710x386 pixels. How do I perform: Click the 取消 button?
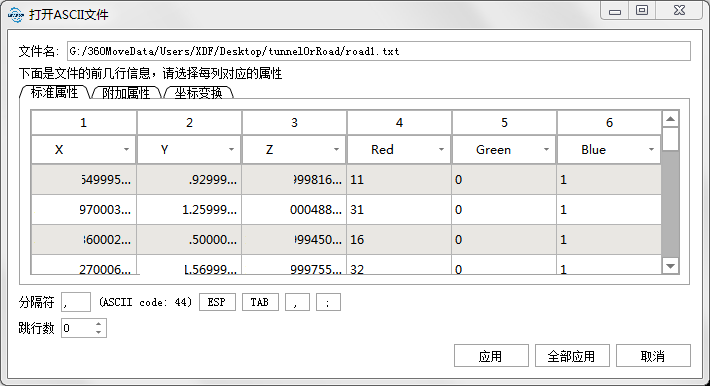(x=653, y=356)
